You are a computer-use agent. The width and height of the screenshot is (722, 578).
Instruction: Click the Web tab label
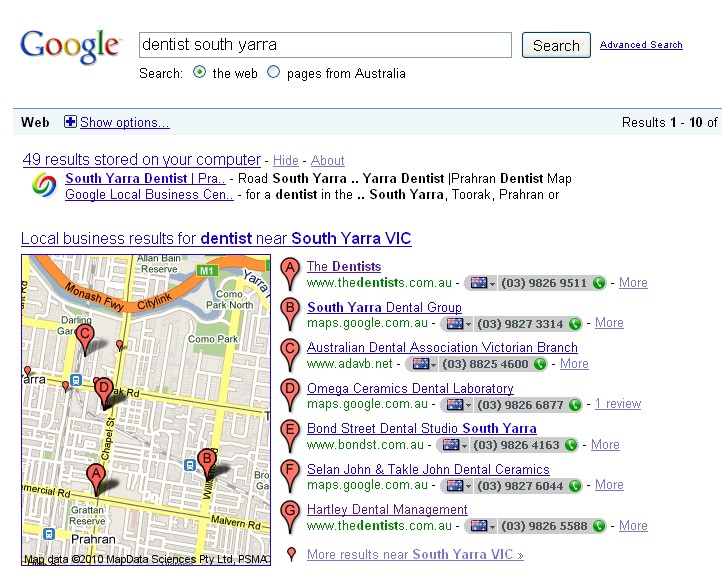coord(35,122)
